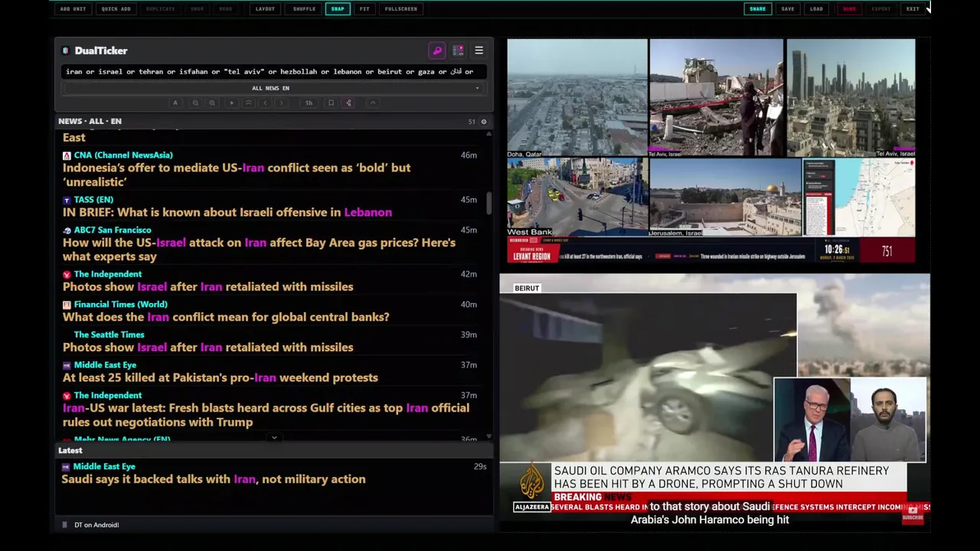This screenshot has height=551, width=980.
Task: Open TASS headline on Israeli offensive in Lebanon
Action: 227,213
